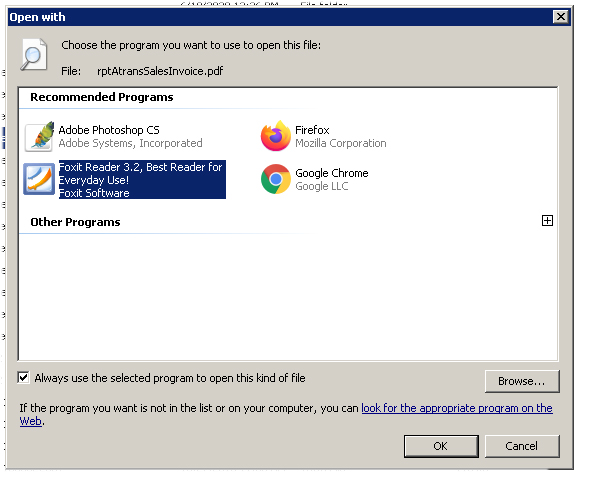The width and height of the screenshot is (604, 481).
Task: Dismiss dialog with the Cancel button
Action: click(x=522, y=446)
